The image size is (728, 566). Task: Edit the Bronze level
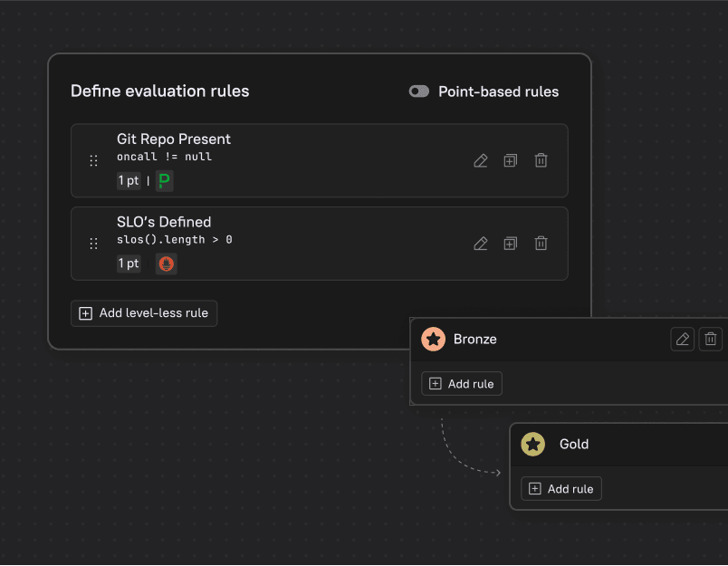click(682, 339)
